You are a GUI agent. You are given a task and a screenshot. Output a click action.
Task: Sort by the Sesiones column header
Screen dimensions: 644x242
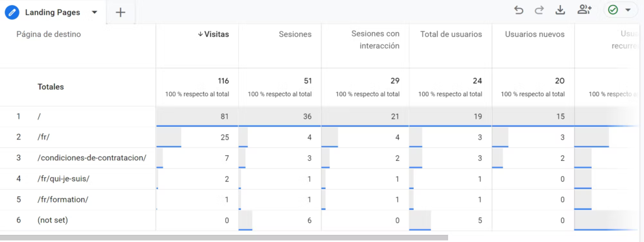tap(294, 35)
